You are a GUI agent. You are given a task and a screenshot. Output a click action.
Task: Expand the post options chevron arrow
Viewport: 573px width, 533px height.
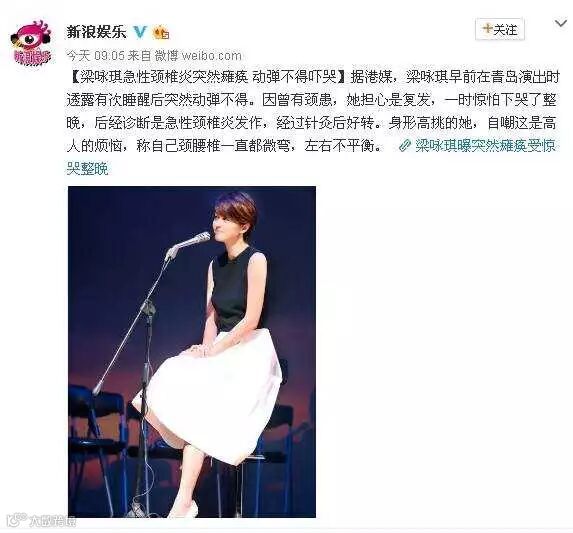point(561,24)
